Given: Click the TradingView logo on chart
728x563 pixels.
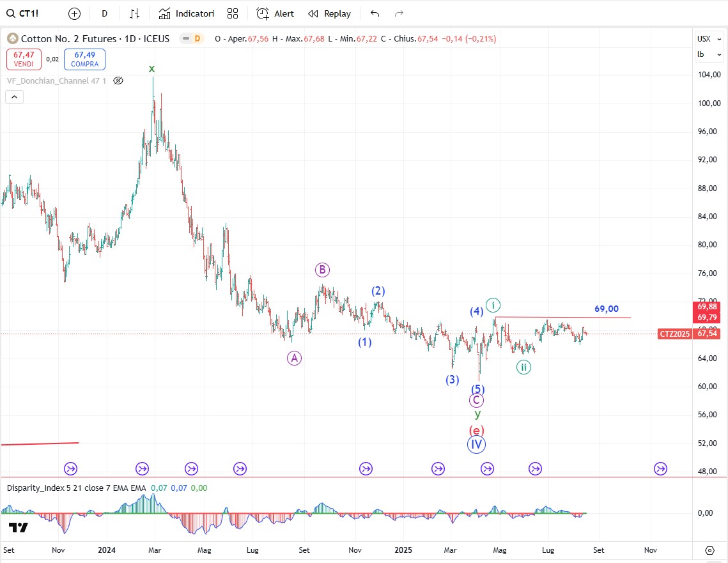Looking at the screenshot, I should tap(18, 528).
